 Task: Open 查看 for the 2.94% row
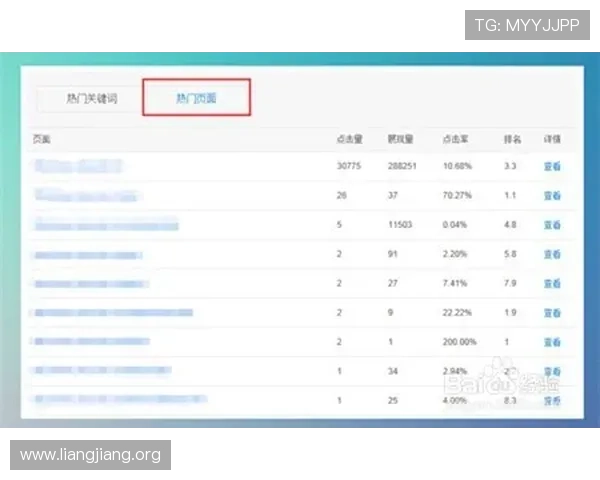pos(552,371)
